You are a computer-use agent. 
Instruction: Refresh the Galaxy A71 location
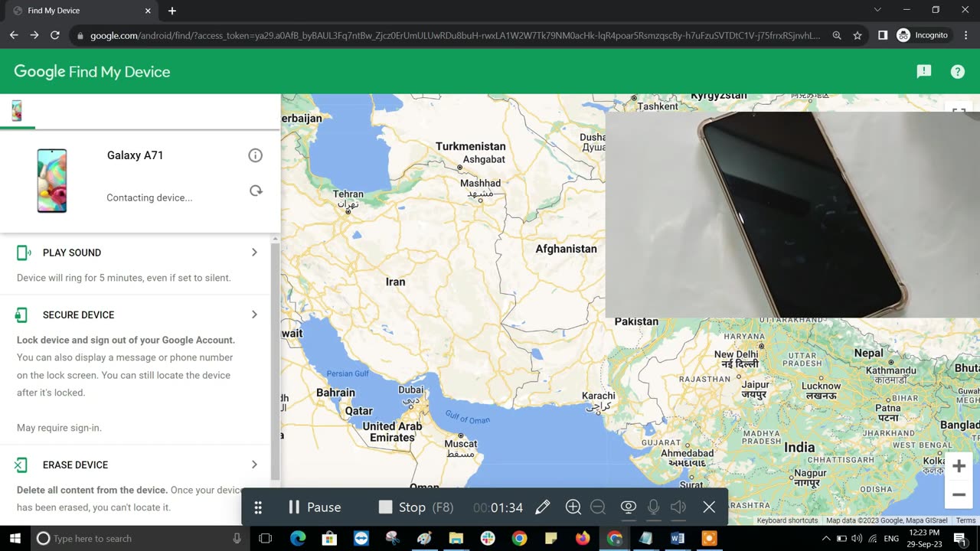pyautogui.click(x=256, y=191)
